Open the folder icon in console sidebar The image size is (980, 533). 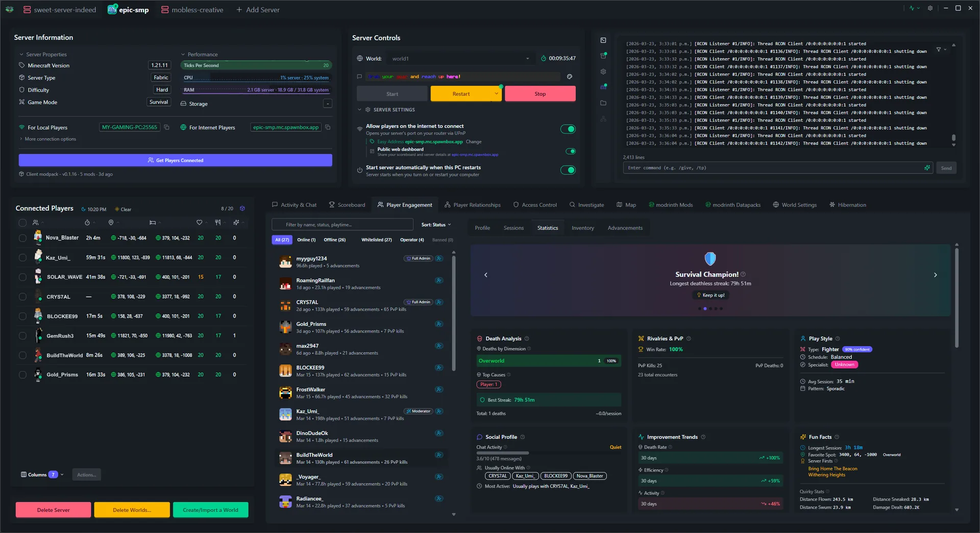(603, 103)
